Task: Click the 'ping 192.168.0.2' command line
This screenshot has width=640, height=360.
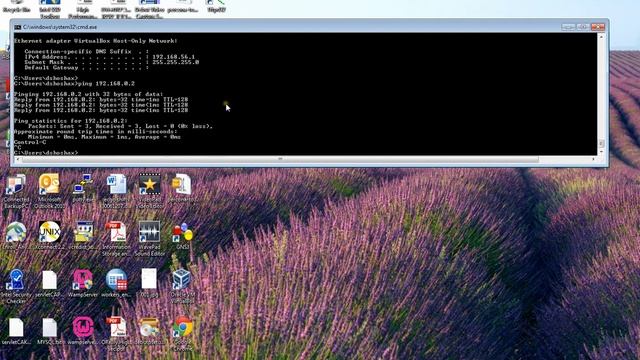Action: [74, 83]
